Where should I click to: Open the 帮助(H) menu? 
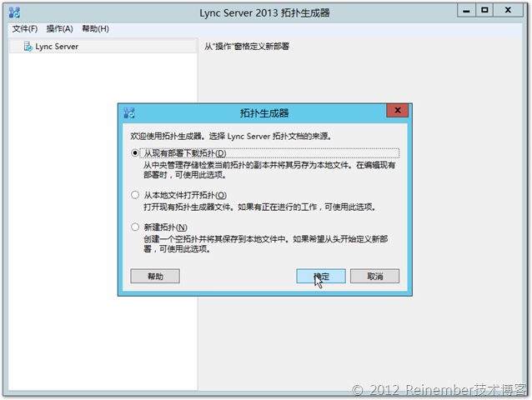[x=95, y=29]
